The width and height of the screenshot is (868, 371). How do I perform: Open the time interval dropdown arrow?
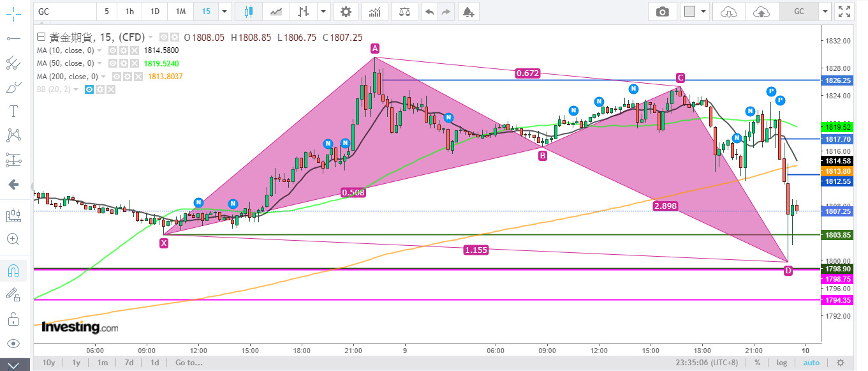224,11
